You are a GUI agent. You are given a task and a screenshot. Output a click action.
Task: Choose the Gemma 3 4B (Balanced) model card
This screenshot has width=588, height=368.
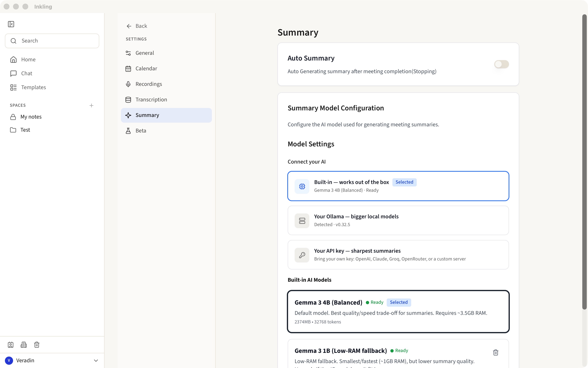point(398,312)
